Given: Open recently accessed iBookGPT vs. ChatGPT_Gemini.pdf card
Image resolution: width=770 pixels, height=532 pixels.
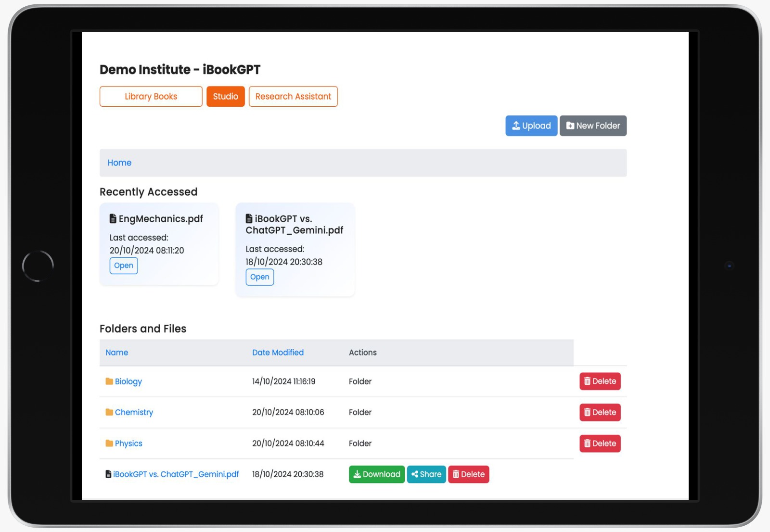Looking at the screenshot, I should [259, 277].
